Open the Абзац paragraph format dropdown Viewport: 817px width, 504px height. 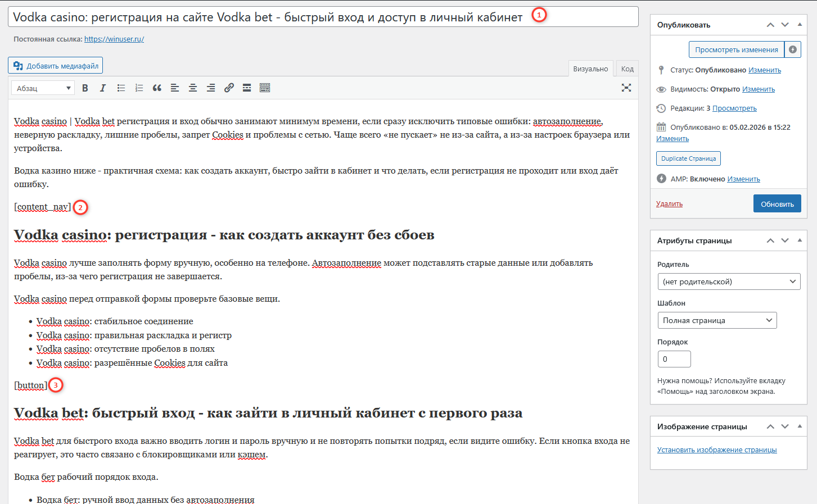point(43,88)
